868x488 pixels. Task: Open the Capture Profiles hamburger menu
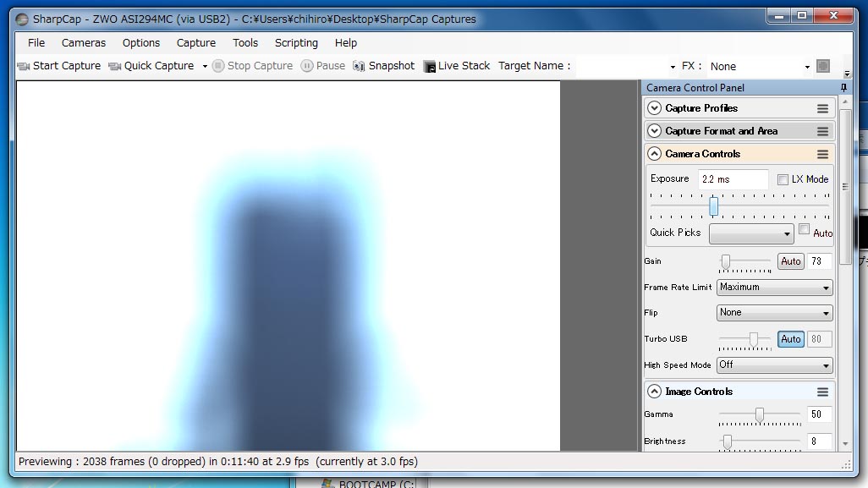(822, 108)
